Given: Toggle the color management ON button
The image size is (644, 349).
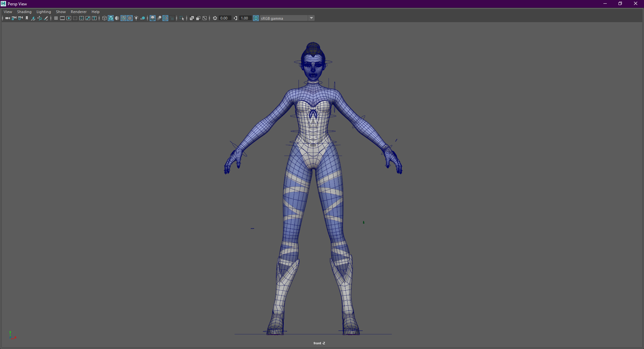Looking at the screenshot, I should 256,18.
